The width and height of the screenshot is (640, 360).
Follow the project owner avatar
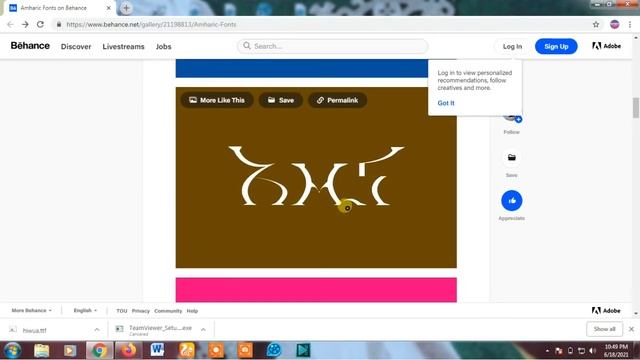pyautogui.click(x=512, y=119)
